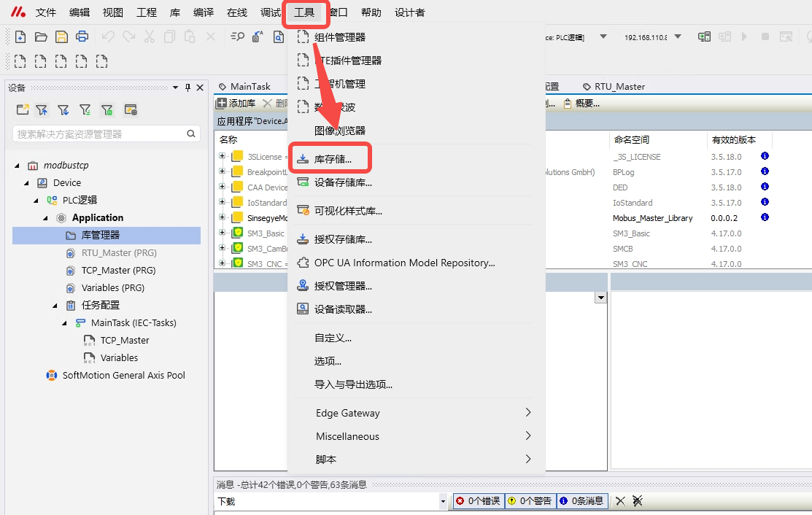The image size is (812, 515).
Task: Click the Save project disk icon
Action: 61,36
